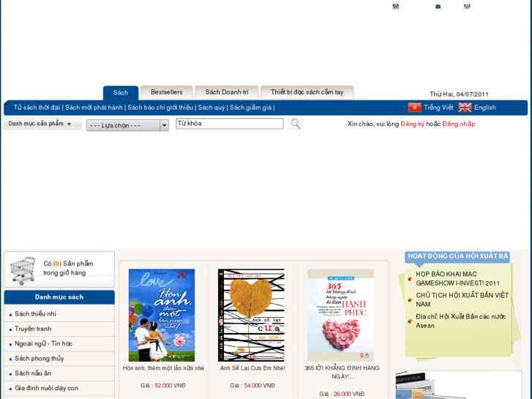This screenshot has height=399, width=532.
Task: Open news CHỦ TỊCH HỘI XUẤT BẢN VIỆT NAM
Action: [x=462, y=299]
